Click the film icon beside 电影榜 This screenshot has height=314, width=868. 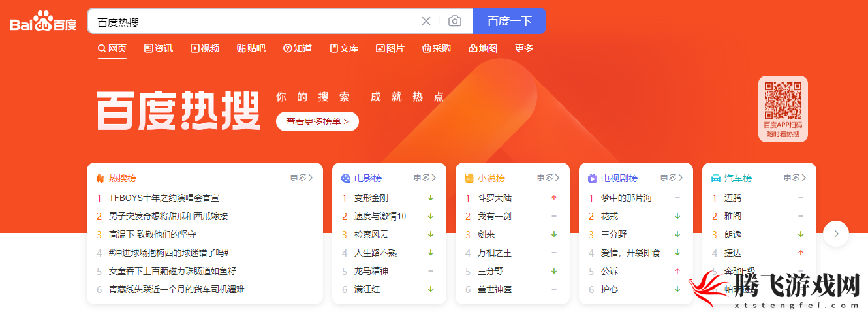(346, 178)
